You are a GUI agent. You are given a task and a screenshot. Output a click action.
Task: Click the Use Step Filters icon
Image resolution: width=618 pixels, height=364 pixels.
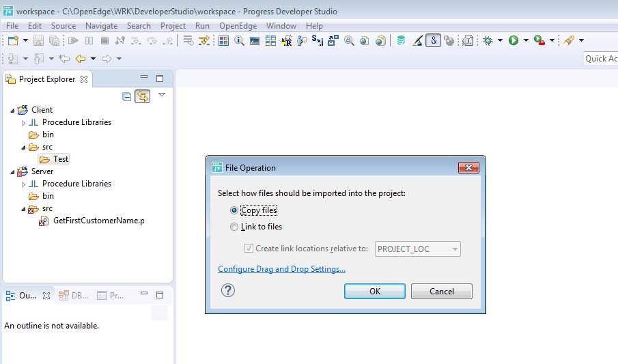coord(204,40)
